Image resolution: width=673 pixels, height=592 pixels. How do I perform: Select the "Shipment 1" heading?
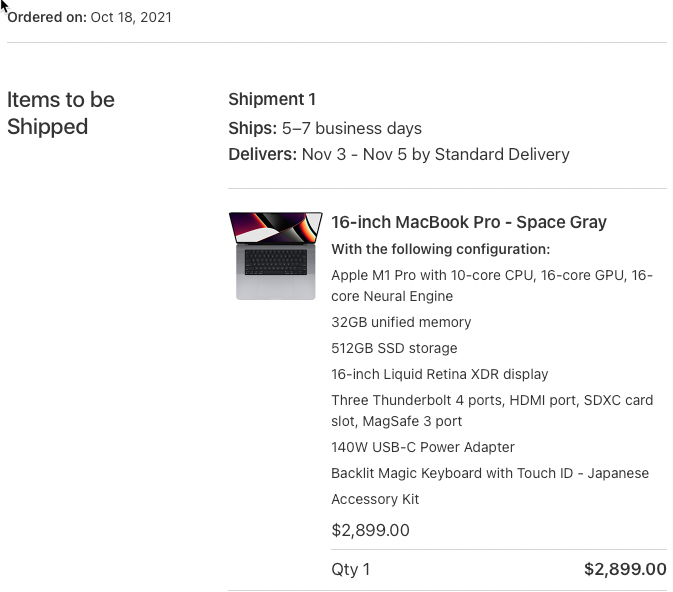pos(272,99)
